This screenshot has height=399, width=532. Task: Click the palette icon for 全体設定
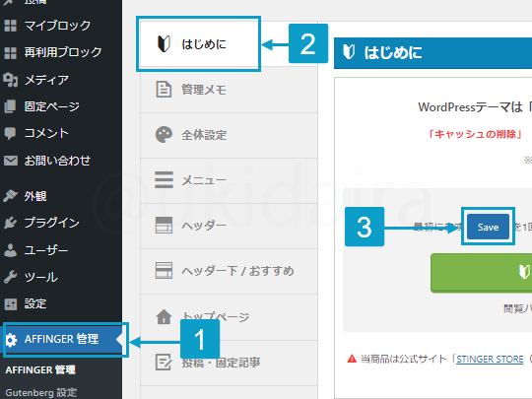click(x=164, y=135)
